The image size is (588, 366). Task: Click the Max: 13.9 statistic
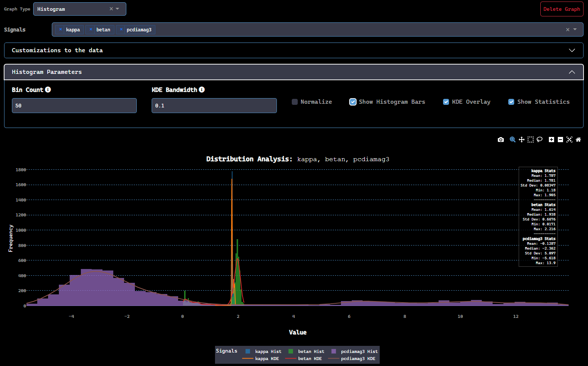click(546, 263)
